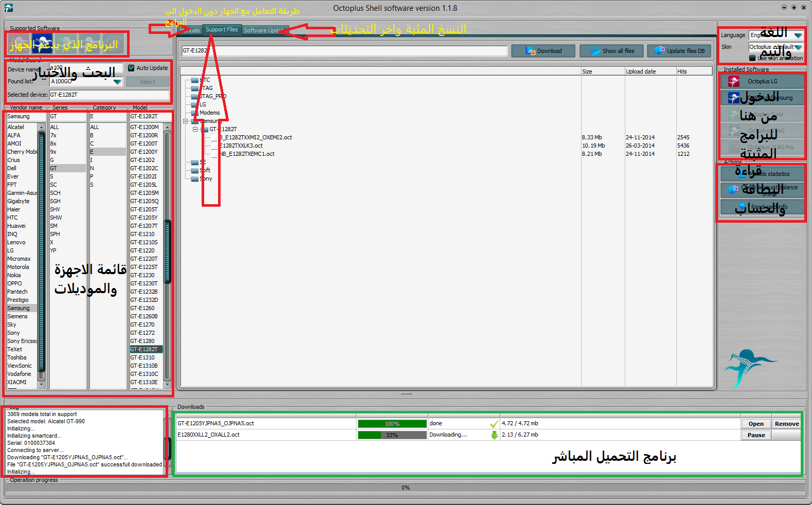812x505 pixels.
Task: Click the Selected device field
Action: (x=109, y=95)
